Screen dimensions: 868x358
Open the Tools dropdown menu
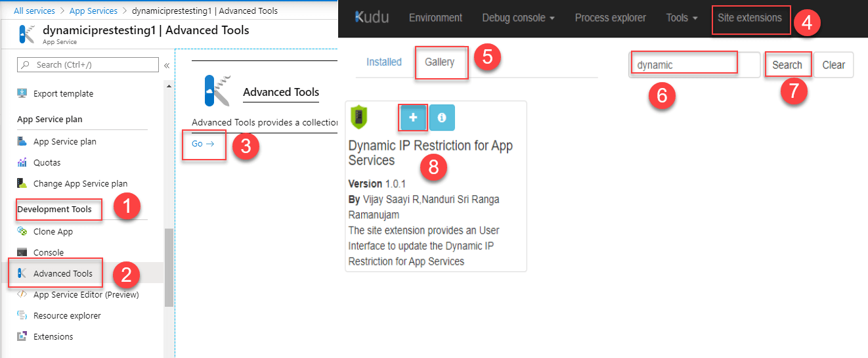(x=682, y=18)
